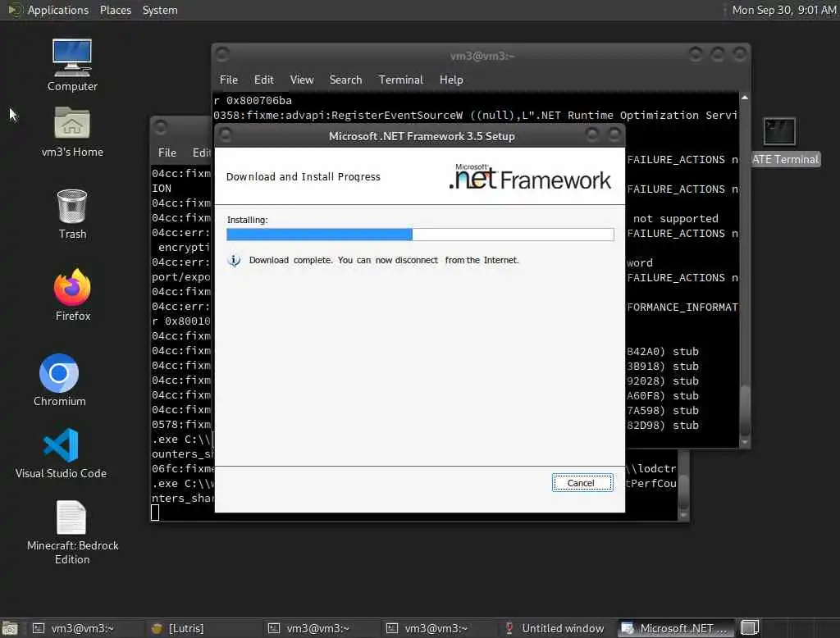Image resolution: width=840 pixels, height=638 pixels.
Task: Click the rear terminal's scrollbar
Action: pyautogui.click(x=683, y=485)
